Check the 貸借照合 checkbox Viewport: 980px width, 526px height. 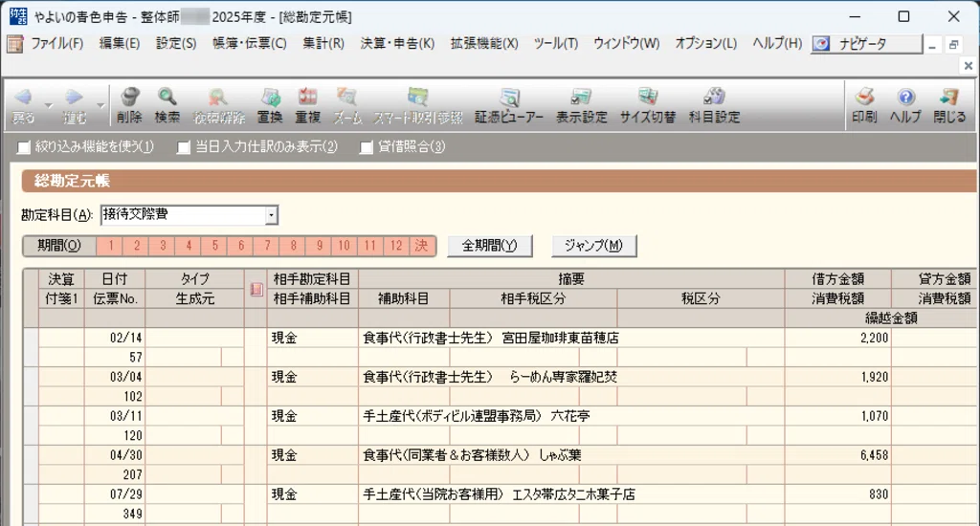coord(367,147)
